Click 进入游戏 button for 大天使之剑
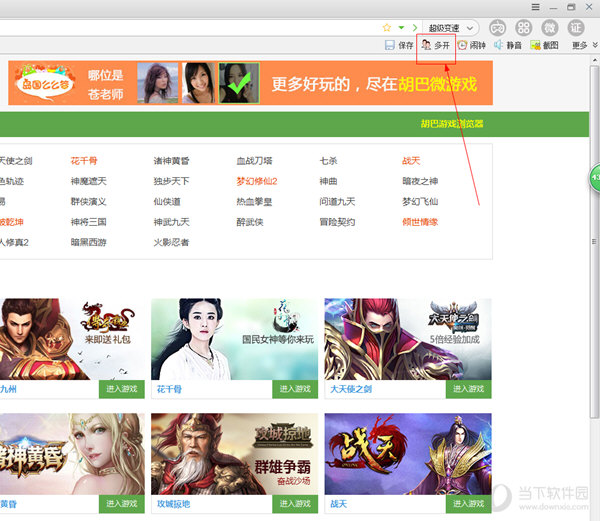Image resolution: width=600 pixels, height=521 pixels. click(x=468, y=389)
